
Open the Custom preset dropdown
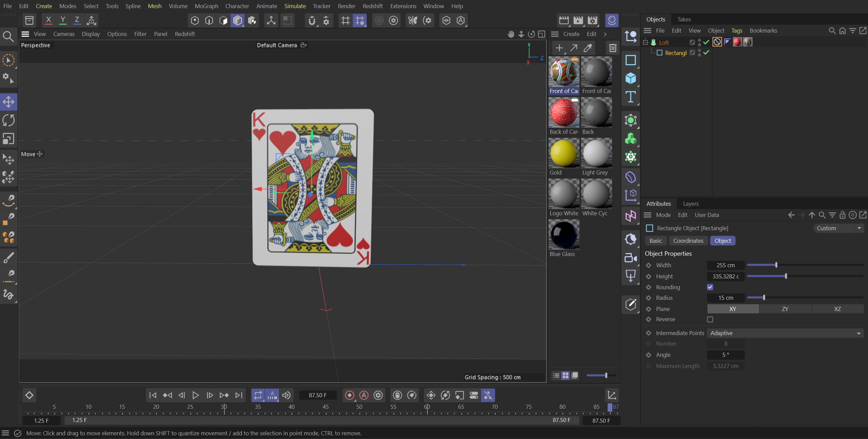point(838,228)
